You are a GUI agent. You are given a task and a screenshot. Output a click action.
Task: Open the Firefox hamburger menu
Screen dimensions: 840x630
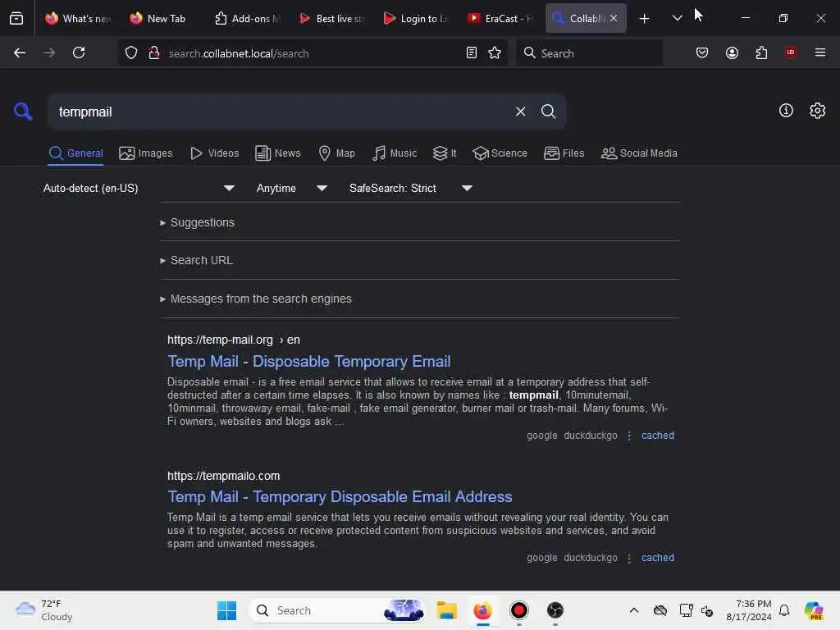[x=820, y=52]
